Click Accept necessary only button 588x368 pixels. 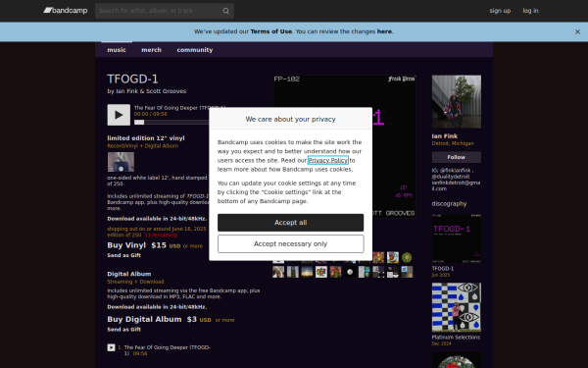[x=290, y=244]
